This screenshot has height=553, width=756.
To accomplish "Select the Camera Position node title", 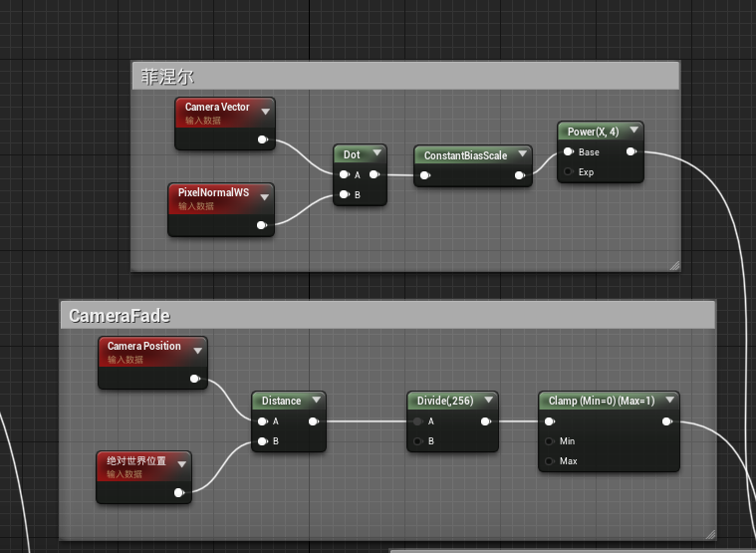I will [144, 346].
